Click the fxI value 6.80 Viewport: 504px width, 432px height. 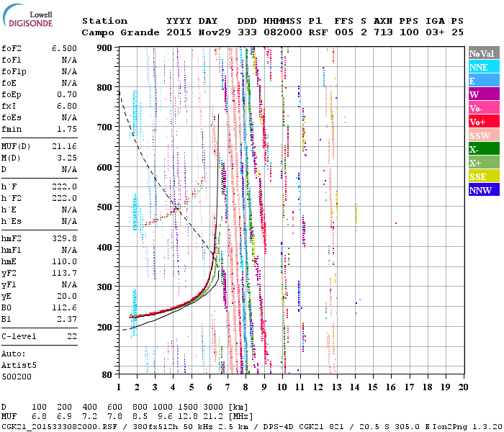tap(67, 106)
